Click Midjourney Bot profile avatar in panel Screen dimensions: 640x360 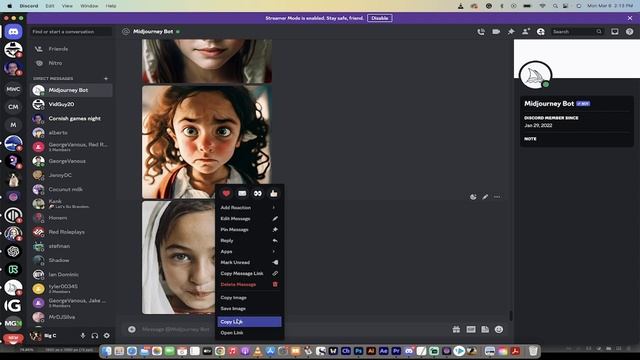[535, 76]
